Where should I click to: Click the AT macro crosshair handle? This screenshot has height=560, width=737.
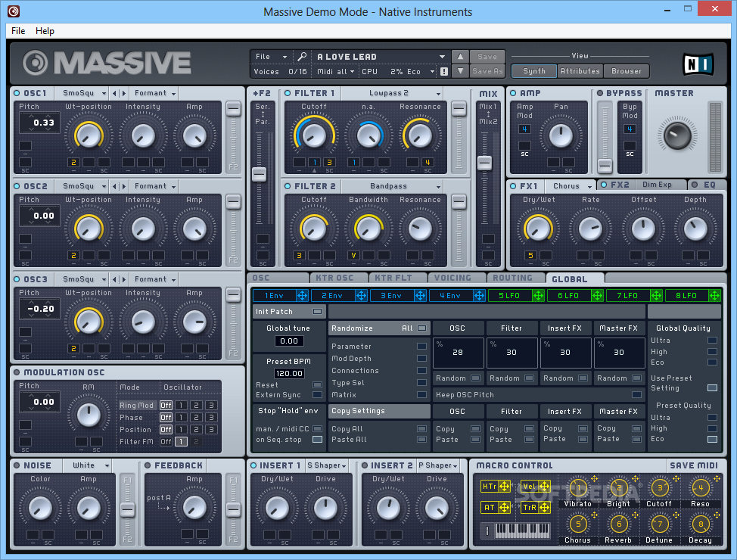point(505,507)
